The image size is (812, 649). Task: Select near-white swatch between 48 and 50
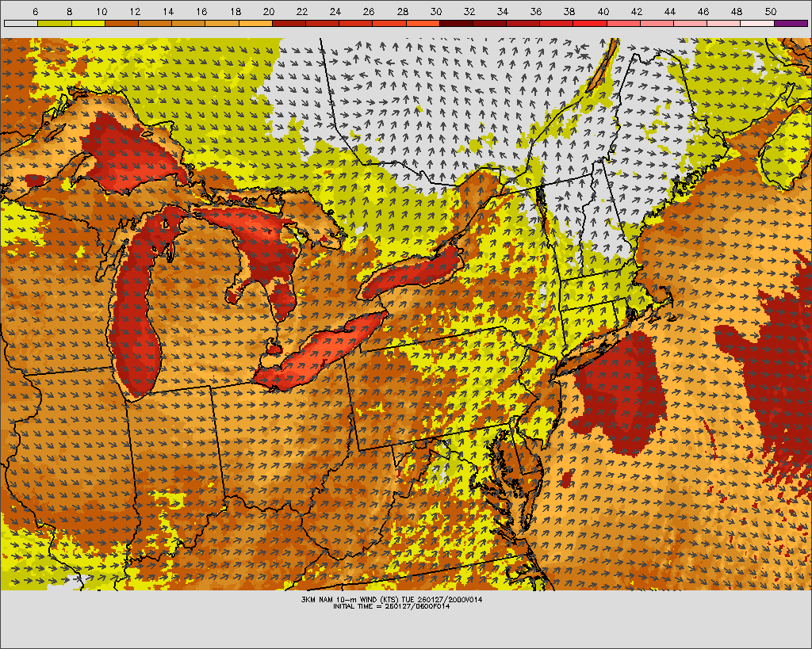(757, 23)
